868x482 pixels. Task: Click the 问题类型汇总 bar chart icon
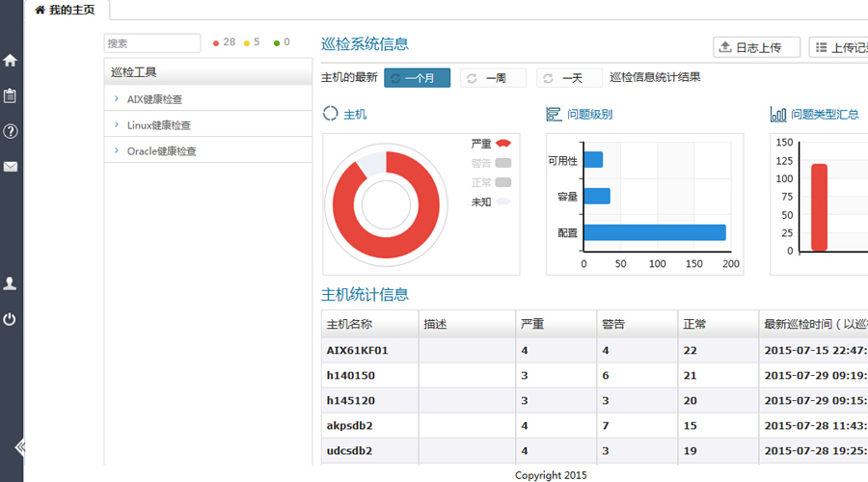click(777, 115)
